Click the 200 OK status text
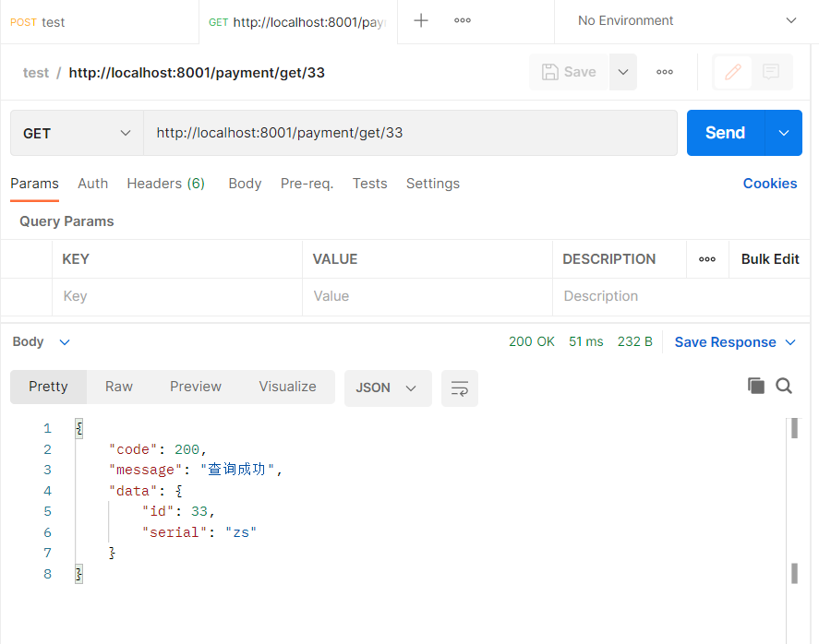Image resolution: width=819 pixels, height=644 pixels. [532, 341]
